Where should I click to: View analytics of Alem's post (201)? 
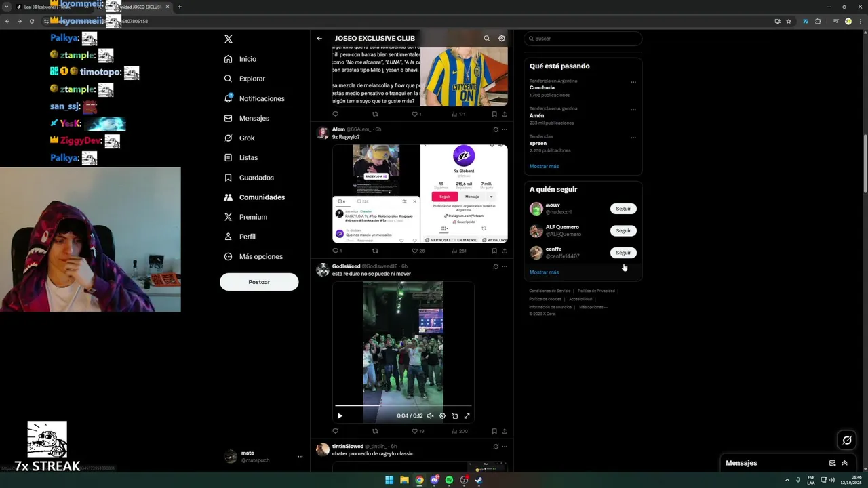pyautogui.click(x=458, y=251)
